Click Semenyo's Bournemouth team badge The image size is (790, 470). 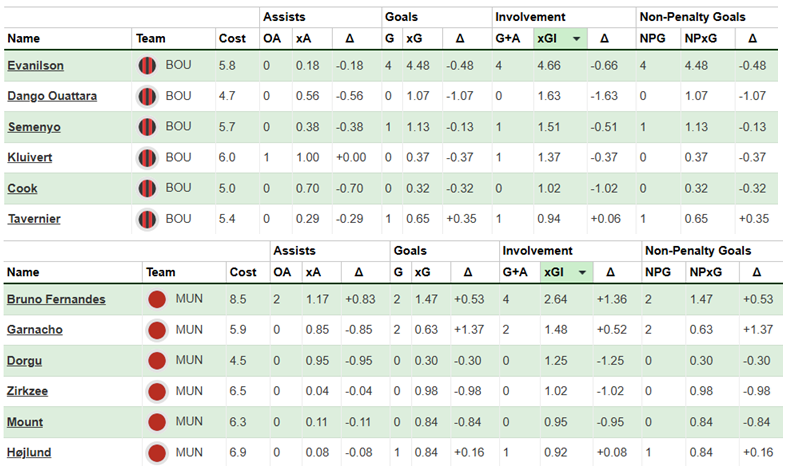148,127
